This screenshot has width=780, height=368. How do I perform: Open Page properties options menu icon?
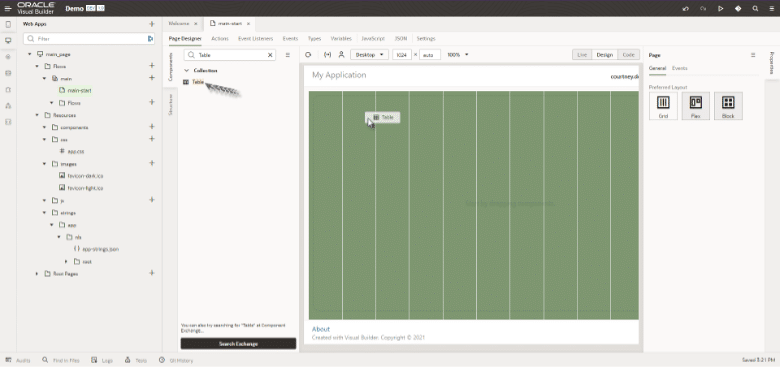[x=753, y=55]
